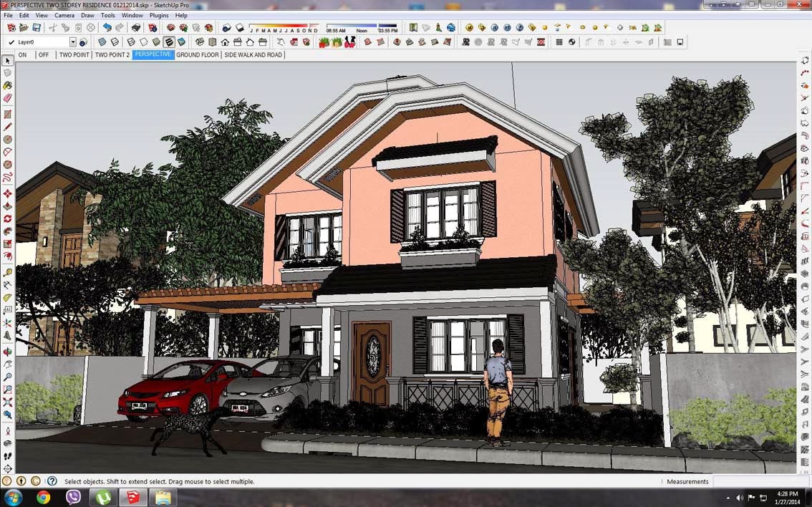Open the Layer0 dropdown list
Image resolution: width=812 pixels, height=507 pixels.
tap(73, 42)
